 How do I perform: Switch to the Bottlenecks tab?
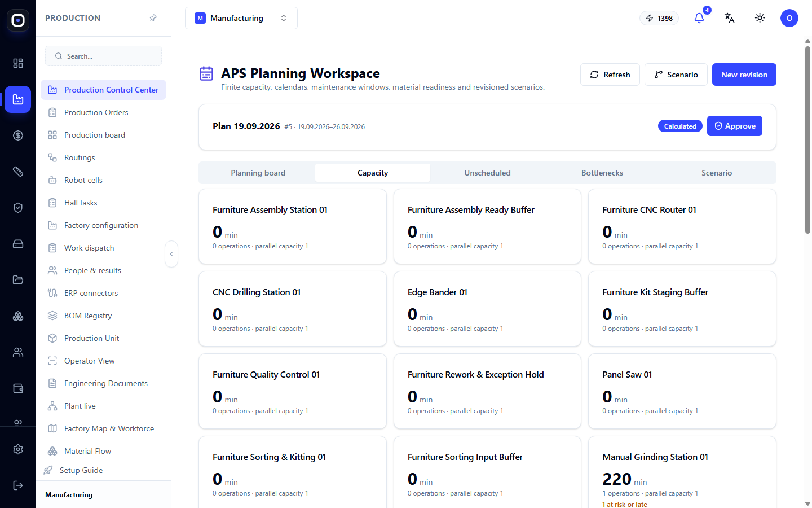pos(602,173)
